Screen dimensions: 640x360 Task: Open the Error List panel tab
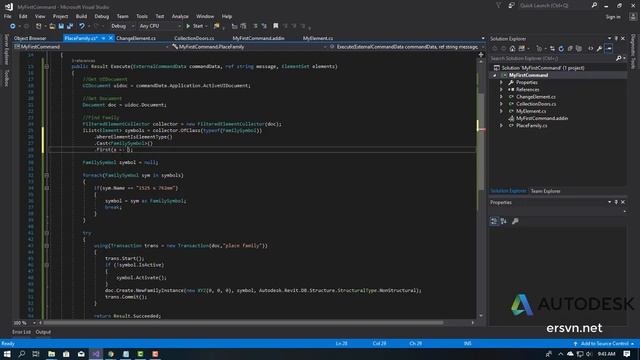click(x=21, y=332)
